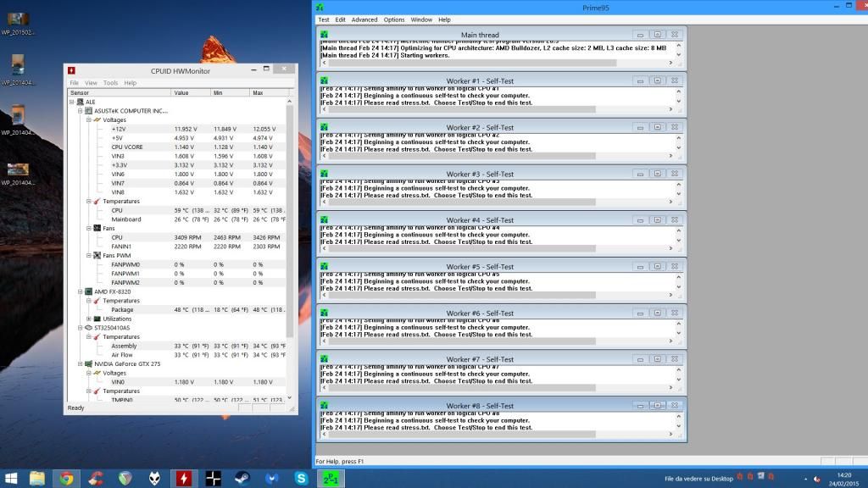Open Skype from the taskbar
Screen dimensions: 868x488
[301, 478]
